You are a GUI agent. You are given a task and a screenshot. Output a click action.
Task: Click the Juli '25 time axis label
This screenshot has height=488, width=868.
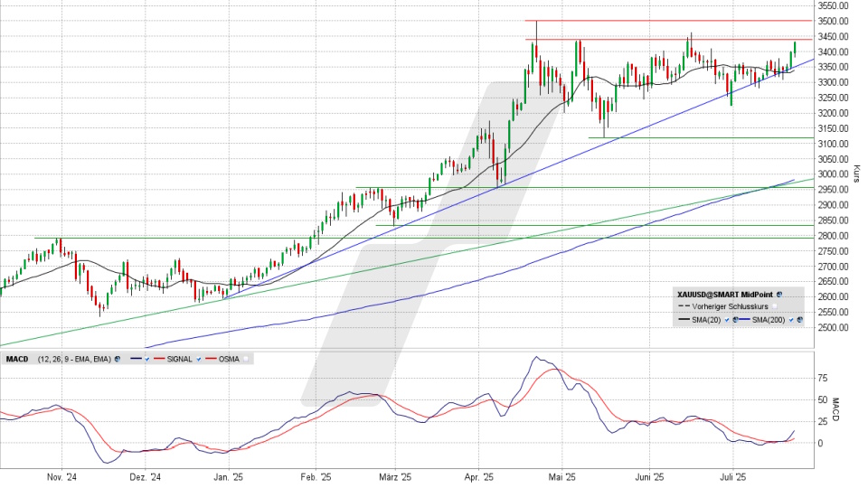731,477
